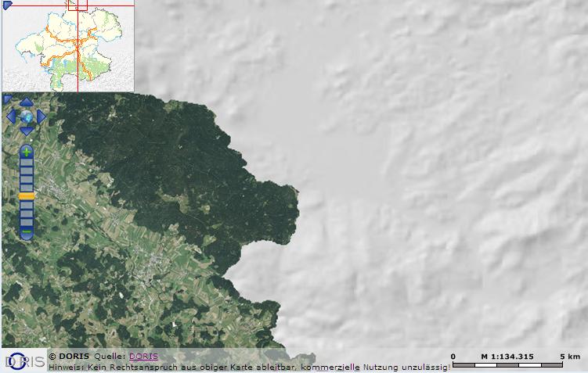Select the lowest zoom level step above minus
Viewport: 588px width, 373px height.
pos(27,221)
